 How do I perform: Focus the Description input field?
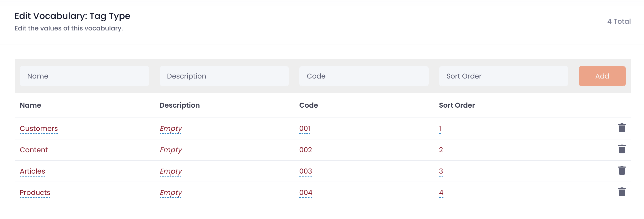click(x=224, y=76)
